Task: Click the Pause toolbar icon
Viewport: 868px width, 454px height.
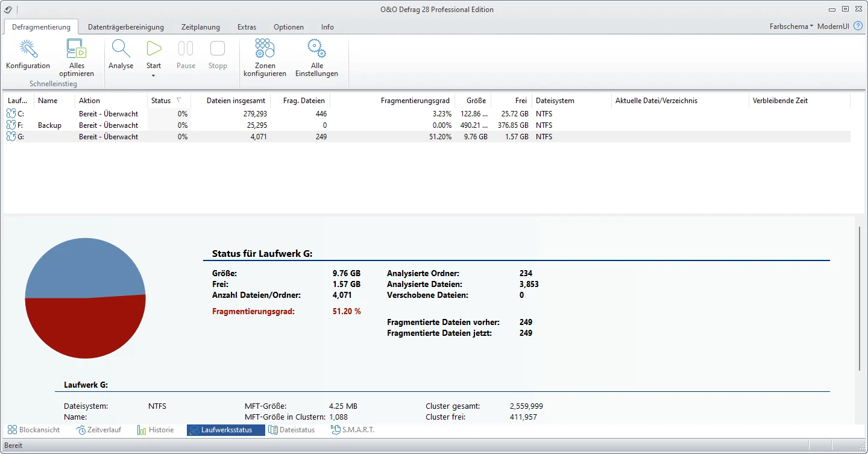Action: [186, 48]
